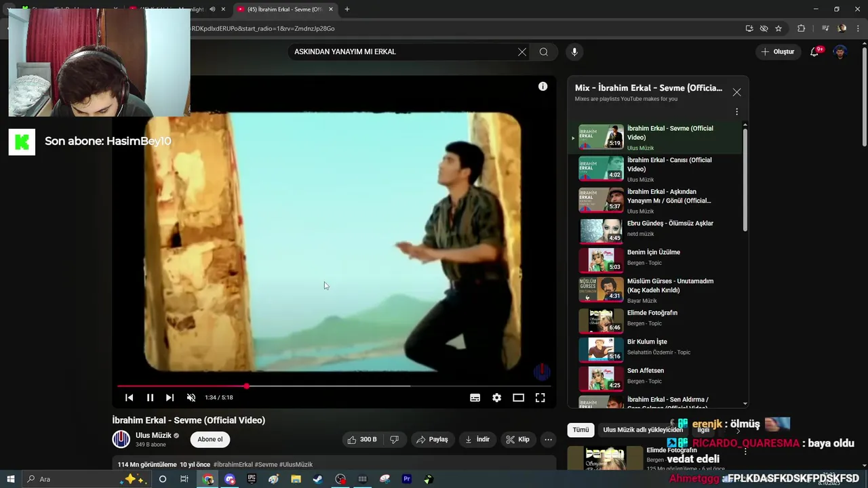The image size is (868, 488).
Task: Close the Mix playlist panel
Action: [x=736, y=92]
